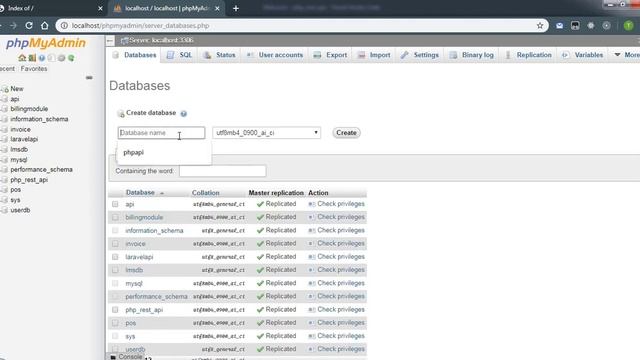The height and width of the screenshot is (360, 640).
Task: Tick the checkbox for lmsdb database
Action: [x=115, y=270]
